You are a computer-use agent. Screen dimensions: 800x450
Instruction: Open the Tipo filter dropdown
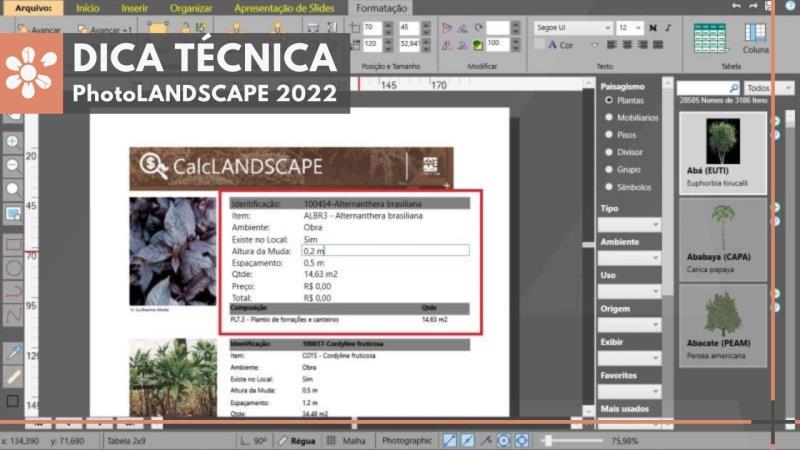click(x=629, y=224)
